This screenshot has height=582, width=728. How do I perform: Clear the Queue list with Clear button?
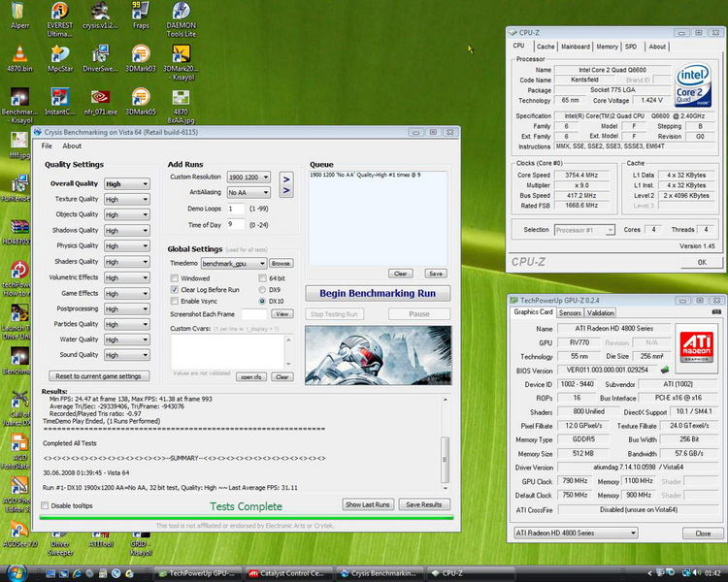coord(400,274)
